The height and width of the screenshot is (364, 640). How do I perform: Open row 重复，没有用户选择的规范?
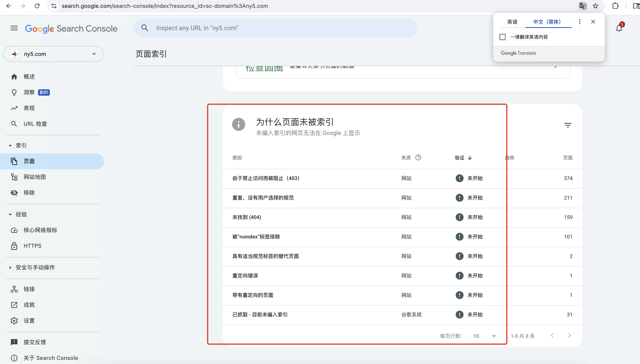coord(402,198)
